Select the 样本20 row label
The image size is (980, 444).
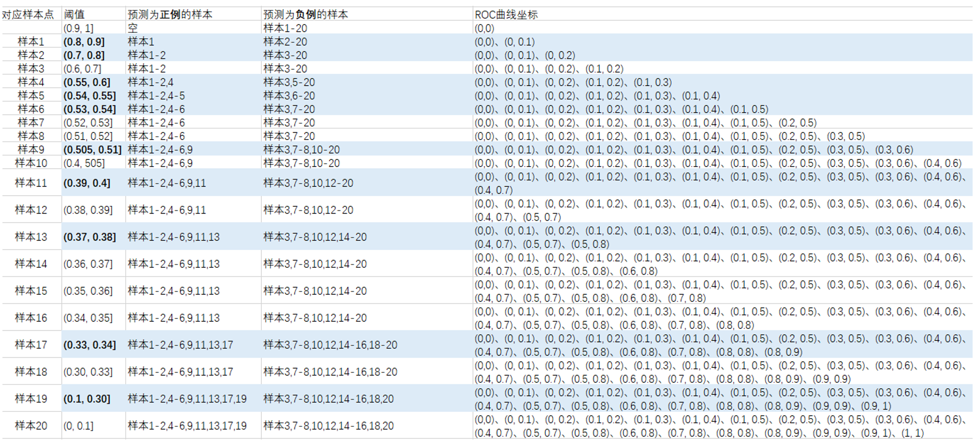31,426
